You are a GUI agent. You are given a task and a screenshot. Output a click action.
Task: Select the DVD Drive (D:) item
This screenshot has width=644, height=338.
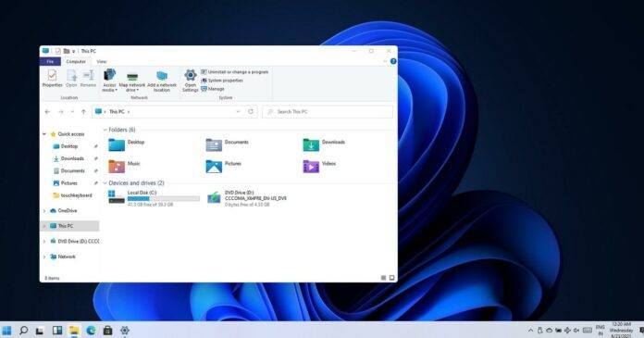[247, 198]
